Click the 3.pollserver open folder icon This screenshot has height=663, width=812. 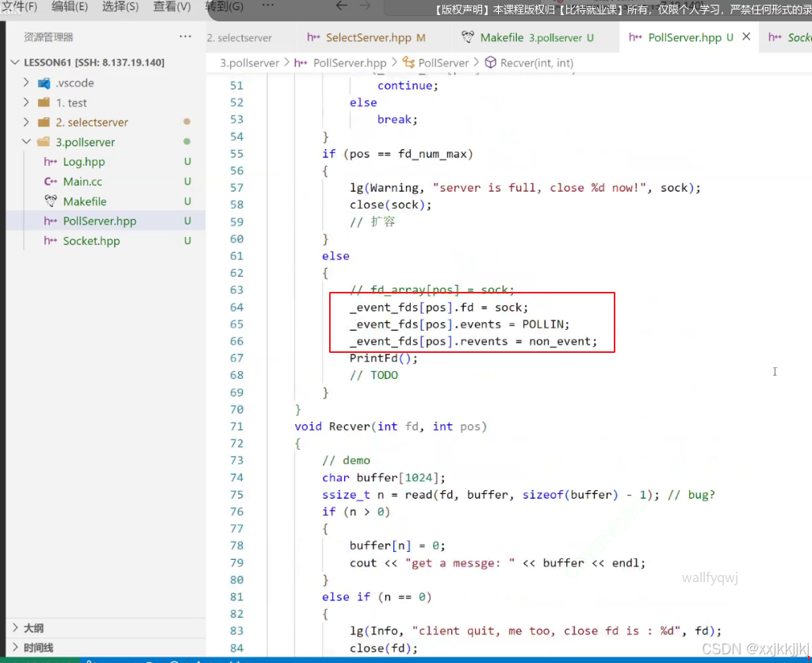(x=44, y=141)
